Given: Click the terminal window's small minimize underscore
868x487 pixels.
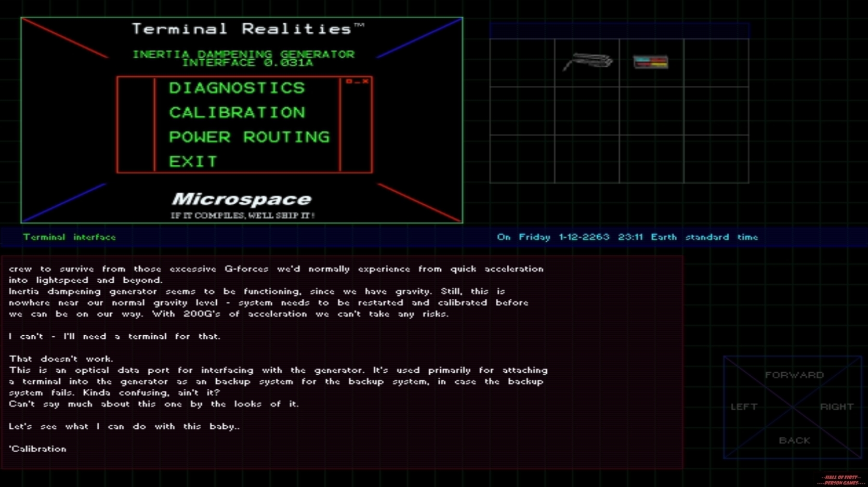Looking at the screenshot, I should coord(357,82).
